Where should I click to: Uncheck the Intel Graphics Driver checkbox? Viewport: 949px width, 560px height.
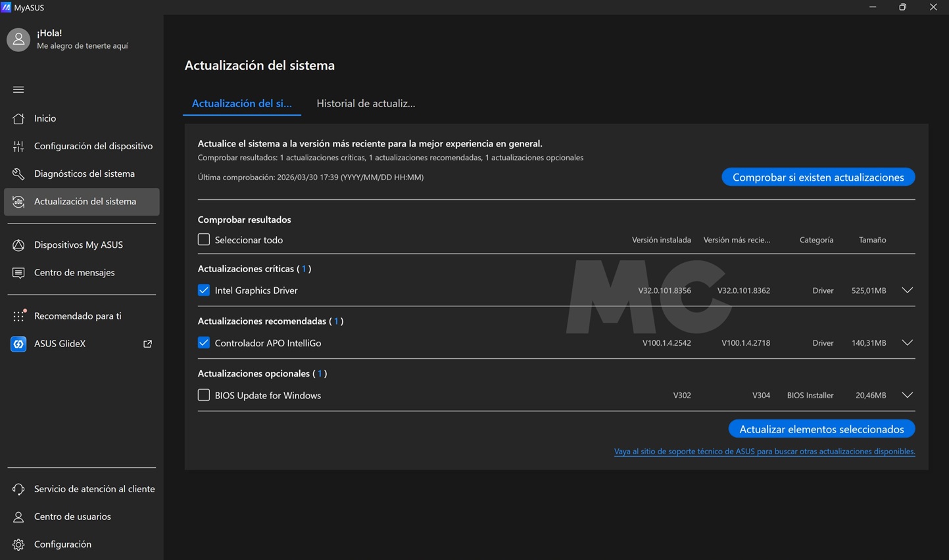(x=204, y=290)
